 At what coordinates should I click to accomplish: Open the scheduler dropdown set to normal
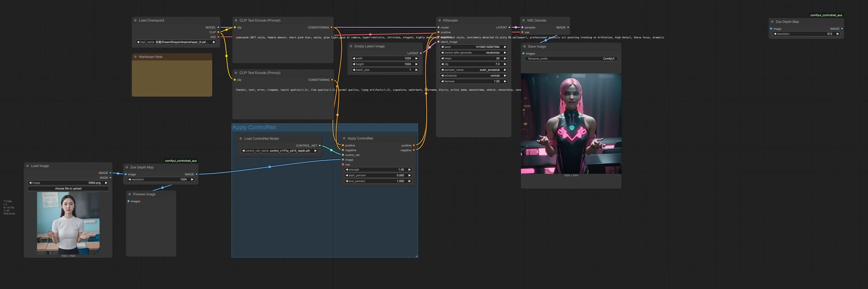(473, 75)
